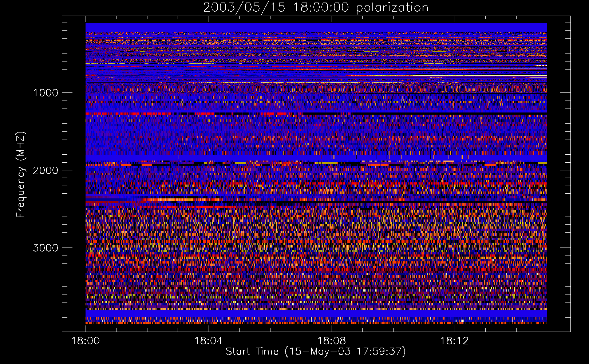Click the 18:12 time axis label
Screen dimensions: 589x364
(454, 341)
